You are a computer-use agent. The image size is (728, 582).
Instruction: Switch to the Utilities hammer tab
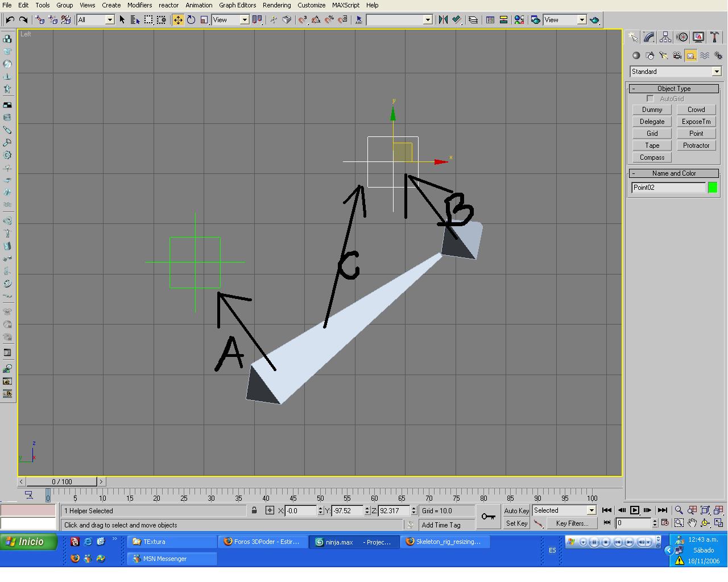pyautogui.click(x=715, y=38)
